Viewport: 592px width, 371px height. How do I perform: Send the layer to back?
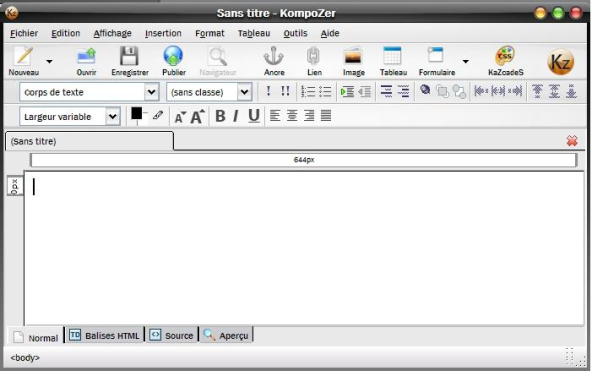(x=459, y=91)
